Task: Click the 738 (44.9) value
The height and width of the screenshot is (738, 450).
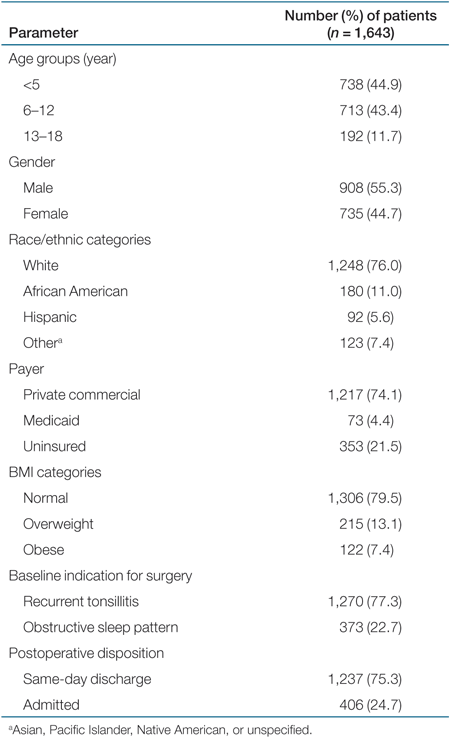Action: point(370,85)
